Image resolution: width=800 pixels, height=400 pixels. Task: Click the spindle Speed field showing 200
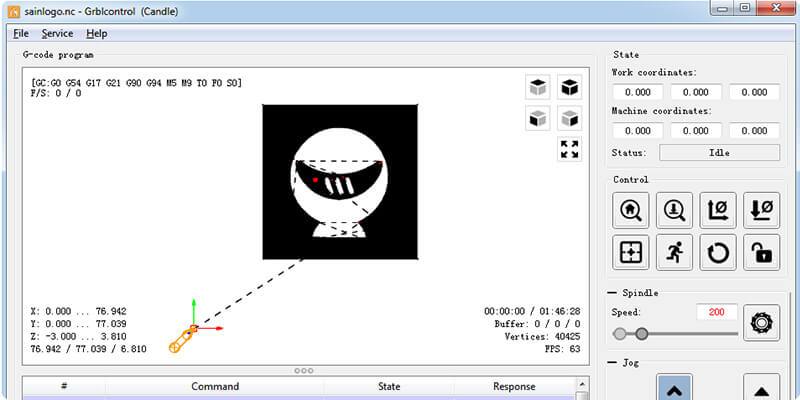pyautogui.click(x=716, y=312)
